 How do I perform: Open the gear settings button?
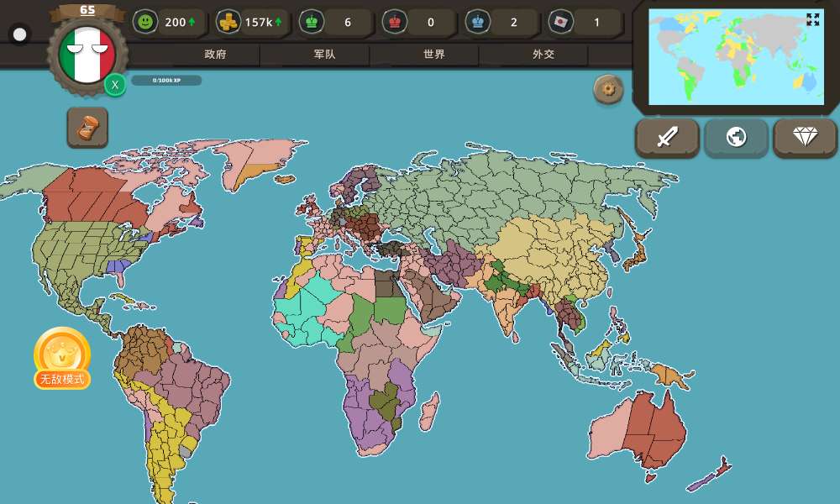(608, 89)
